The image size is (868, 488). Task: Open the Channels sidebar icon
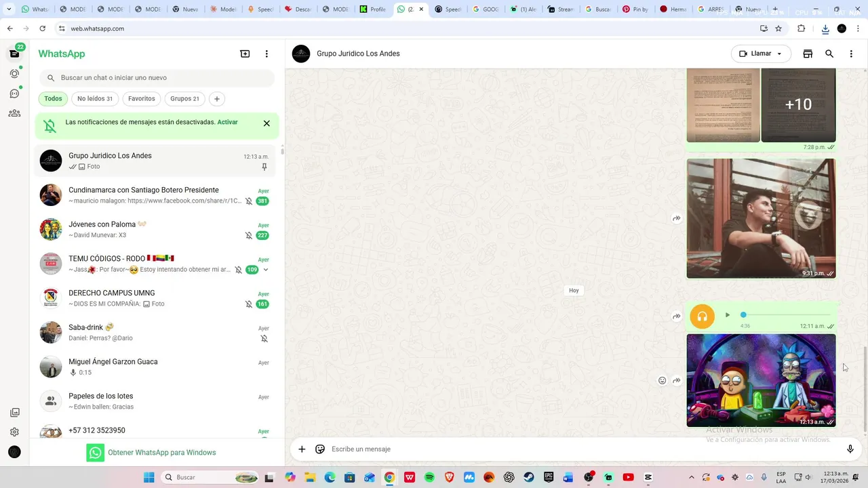(x=14, y=94)
